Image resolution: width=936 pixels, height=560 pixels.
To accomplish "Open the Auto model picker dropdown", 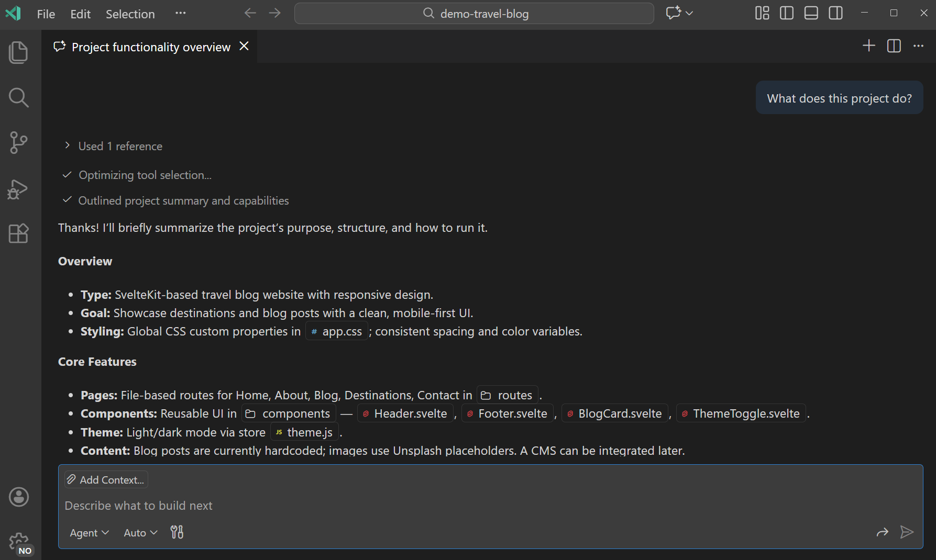I will 139,532.
